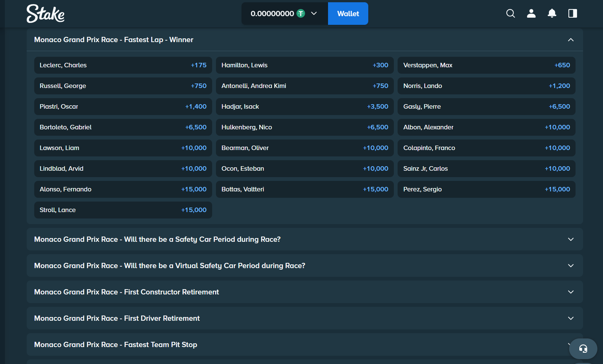603x364 pixels.
Task: Add Albon, Alexander to bet slip
Action: pos(486,127)
